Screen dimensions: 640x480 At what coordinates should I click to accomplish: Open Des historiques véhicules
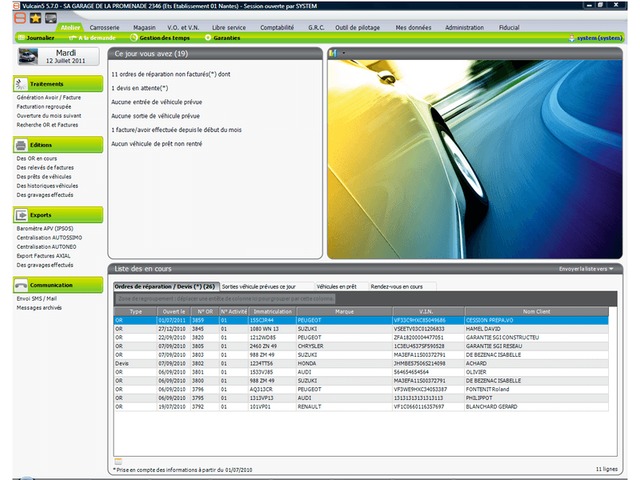point(47,186)
